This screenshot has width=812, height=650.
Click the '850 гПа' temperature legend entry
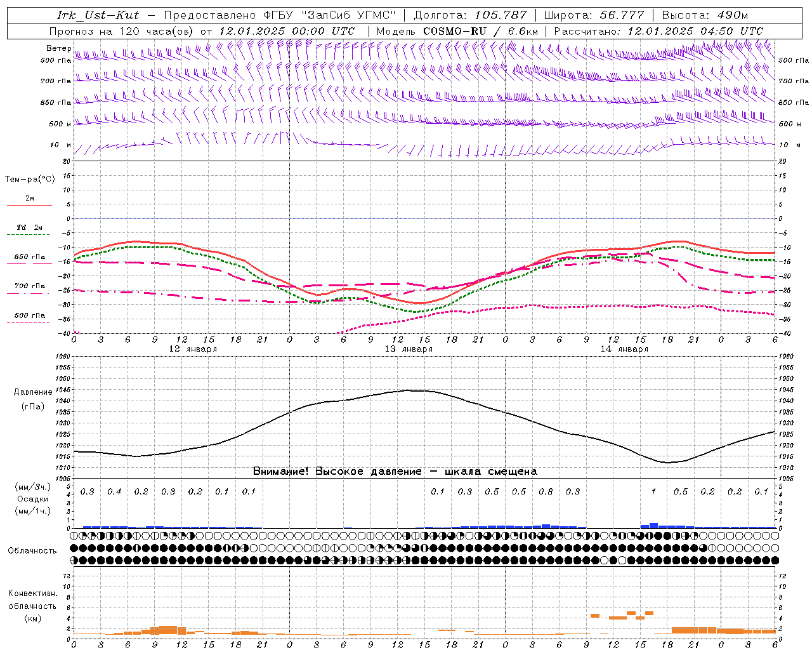click(x=30, y=257)
